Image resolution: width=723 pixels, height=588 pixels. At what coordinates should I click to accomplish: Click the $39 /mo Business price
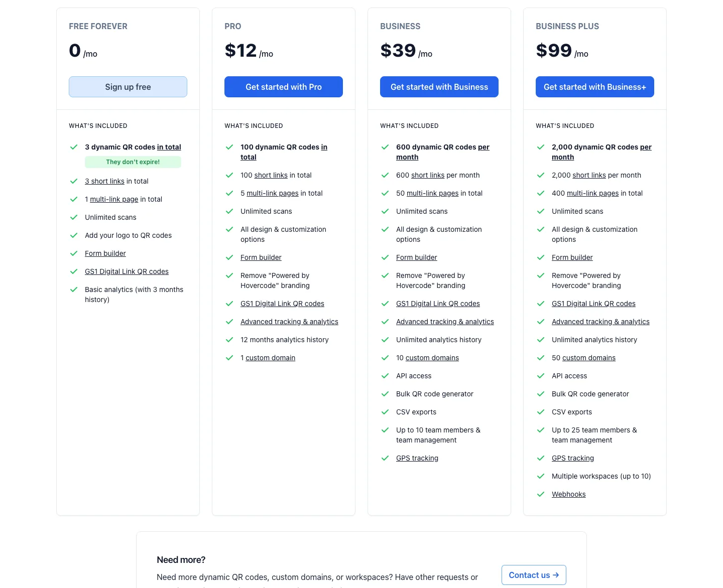click(x=406, y=51)
